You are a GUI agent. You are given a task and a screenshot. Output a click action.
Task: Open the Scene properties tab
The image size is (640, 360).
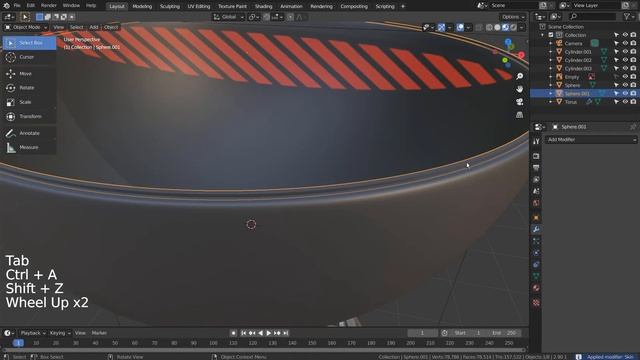point(536,191)
